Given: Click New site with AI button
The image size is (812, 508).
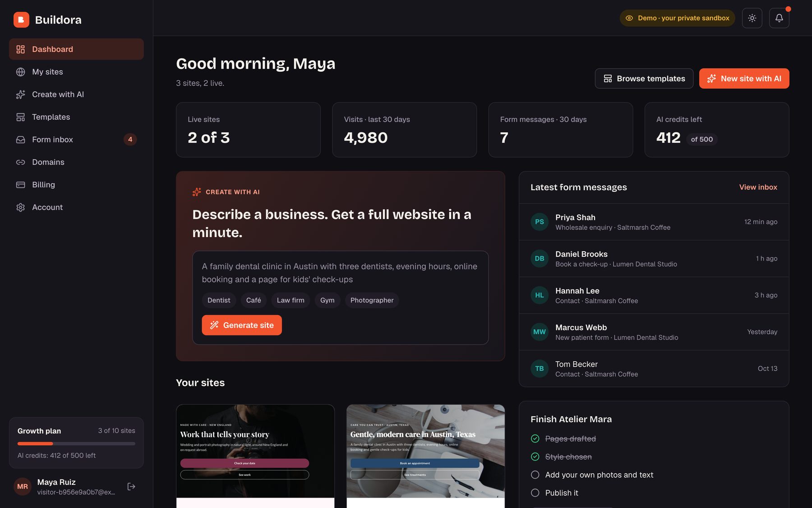Looking at the screenshot, I should (x=744, y=79).
